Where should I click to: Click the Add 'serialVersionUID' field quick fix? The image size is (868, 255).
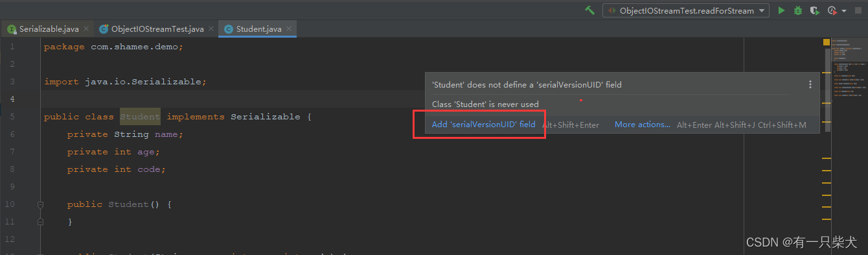click(x=484, y=125)
